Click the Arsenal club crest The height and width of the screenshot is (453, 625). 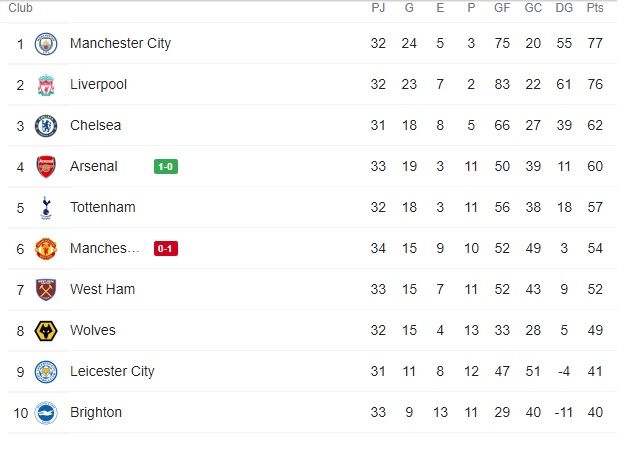point(46,167)
